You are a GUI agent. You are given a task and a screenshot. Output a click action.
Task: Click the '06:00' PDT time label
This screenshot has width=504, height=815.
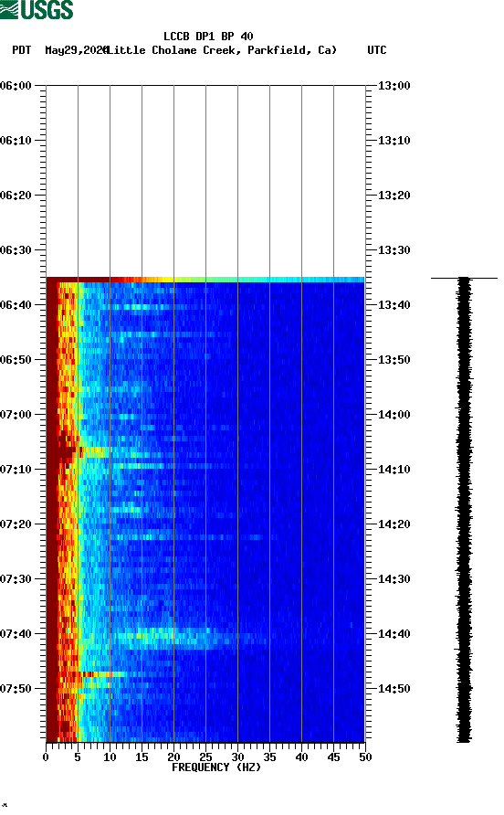pyautogui.click(x=16, y=86)
